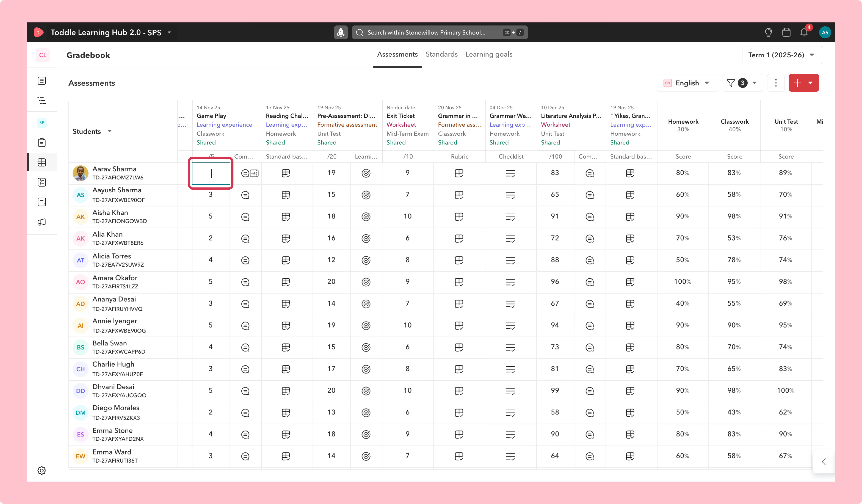
Task: Open Alicia Torres's Grammar checklist icon
Action: [510, 260]
